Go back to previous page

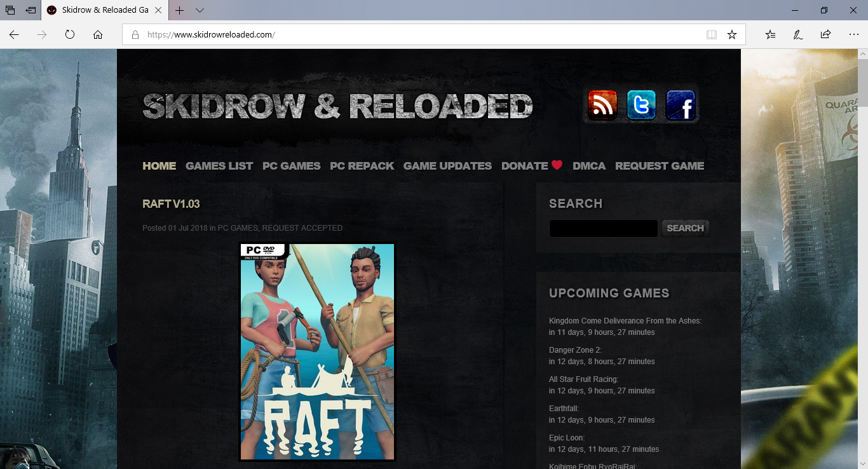[14, 34]
